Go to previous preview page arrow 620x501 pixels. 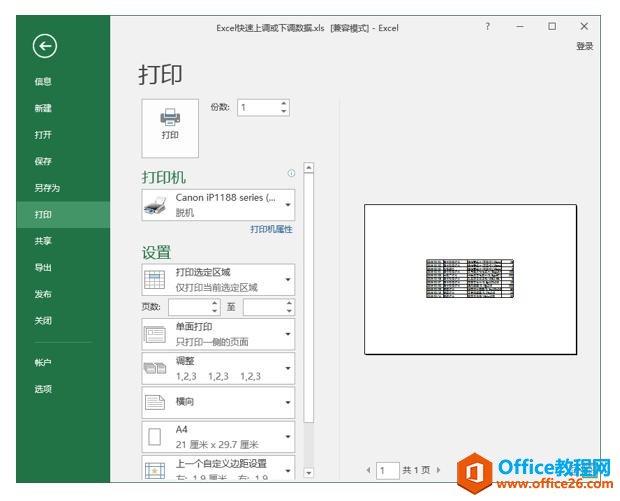click(369, 470)
